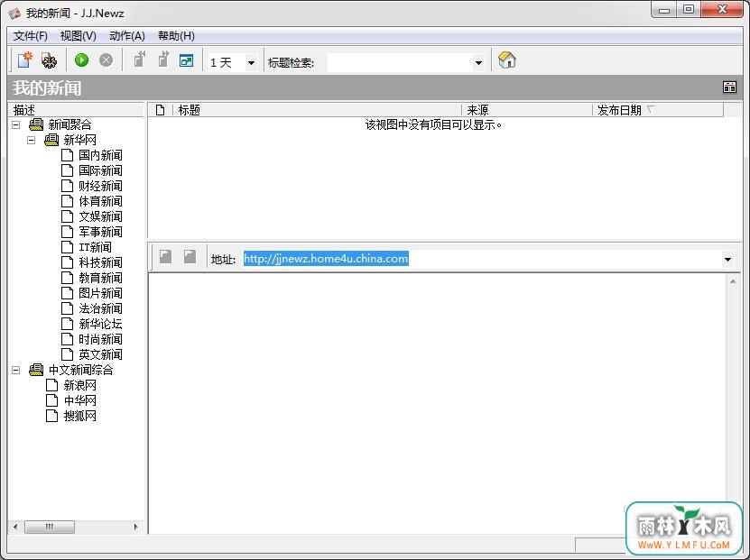Image resolution: width=750 pixels, height=560 pixels.
Task: Select 军事新闻 channel
Action: (x=100, y=232)
